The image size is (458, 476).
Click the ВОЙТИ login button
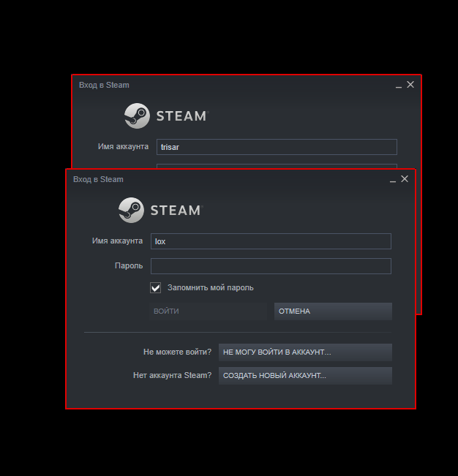click(x=208, y=311)
